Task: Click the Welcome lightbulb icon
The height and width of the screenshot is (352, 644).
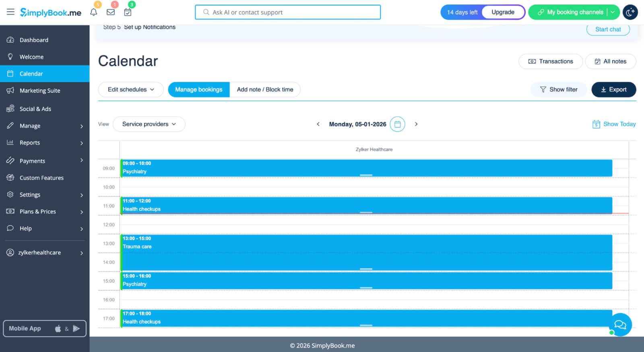Action: coord(10,57)
